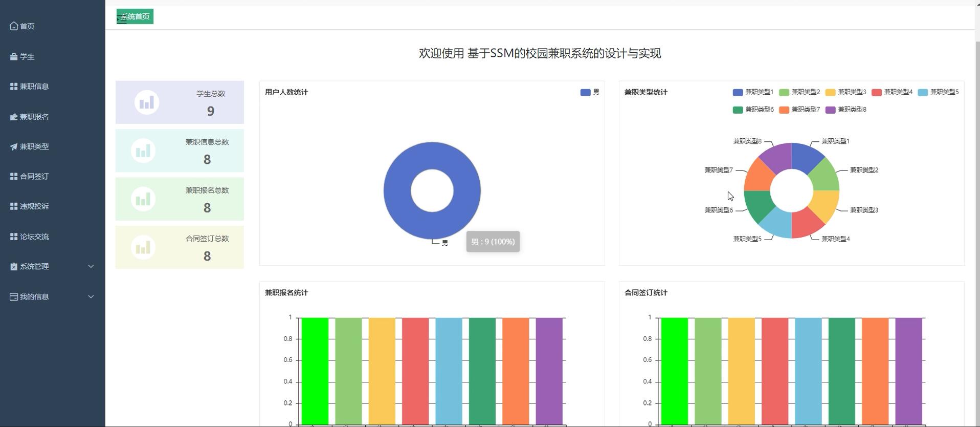
Task: Click the icon beside 兼职报名
Action: click(14, 117)
